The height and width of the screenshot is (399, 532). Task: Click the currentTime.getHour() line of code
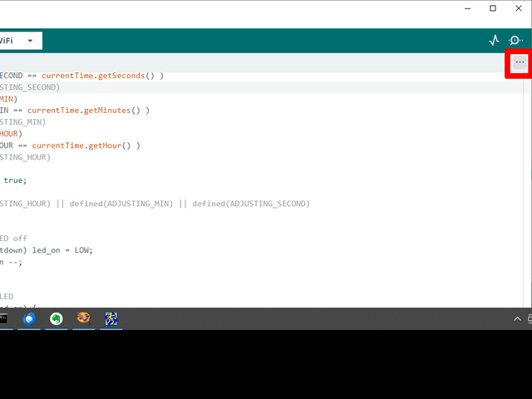86,145
